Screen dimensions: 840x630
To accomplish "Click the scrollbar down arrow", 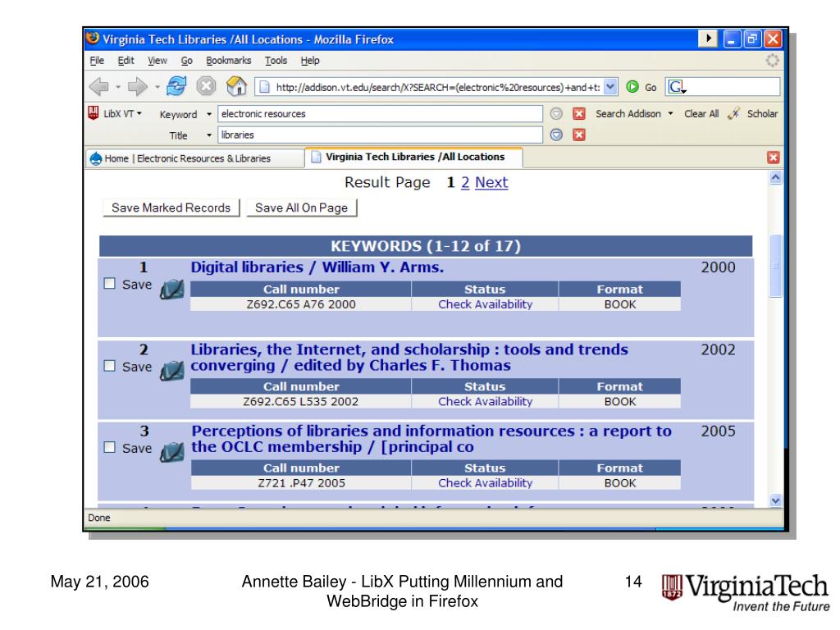I will pos(776,500).
